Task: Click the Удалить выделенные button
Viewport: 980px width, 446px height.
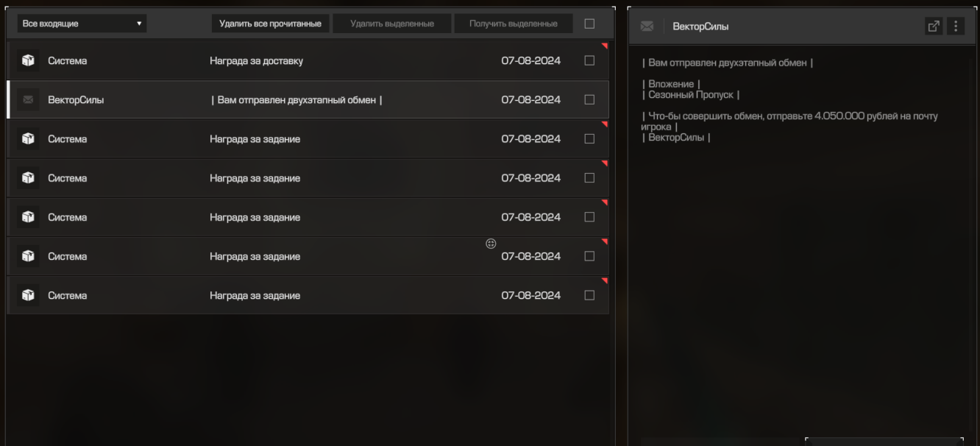Action: [391, 24]
